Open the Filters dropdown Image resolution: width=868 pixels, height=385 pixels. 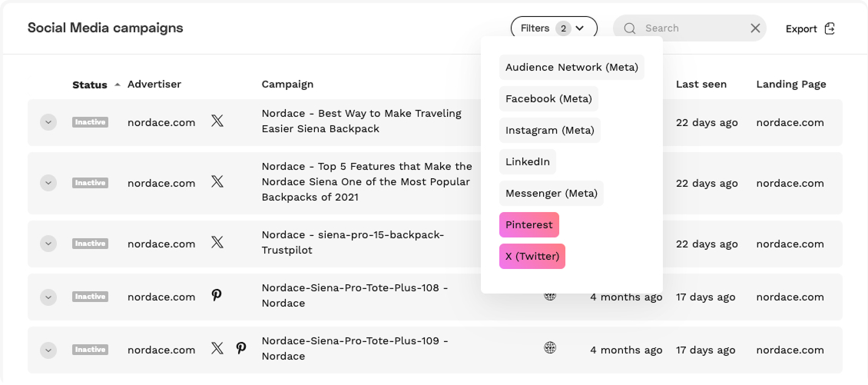point(553,28)
